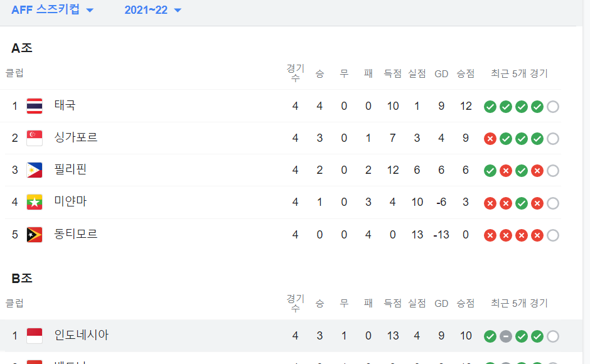Click the Myanmar flag icon
This screenshot has height=364, width=590.
(35, 203)
